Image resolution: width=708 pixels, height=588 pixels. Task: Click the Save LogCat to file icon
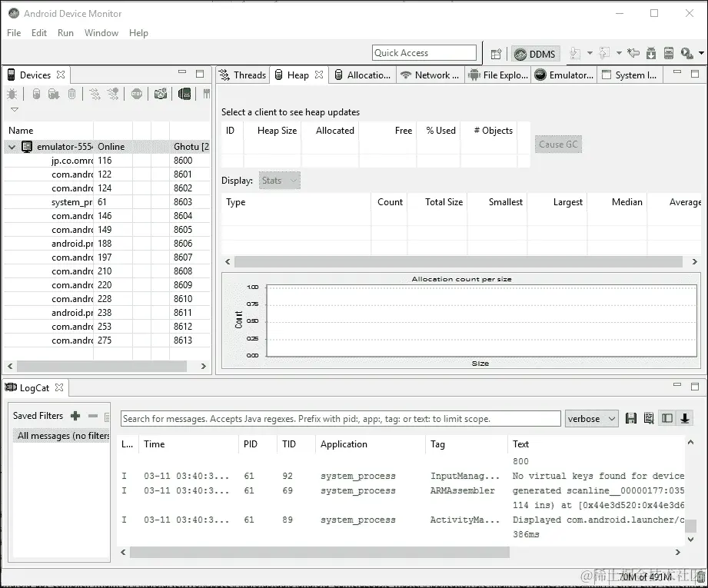click(x=631, y=419)
